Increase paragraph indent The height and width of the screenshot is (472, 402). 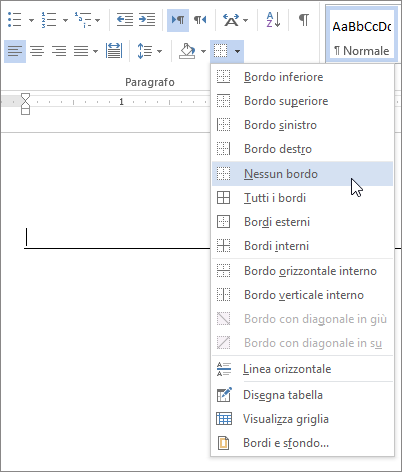(x=147, y=20)
